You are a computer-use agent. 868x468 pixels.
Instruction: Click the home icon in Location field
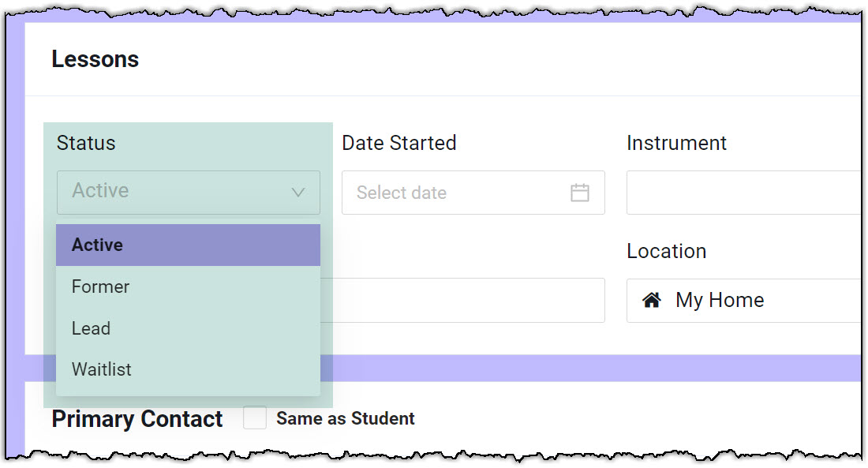click(652, 300)
